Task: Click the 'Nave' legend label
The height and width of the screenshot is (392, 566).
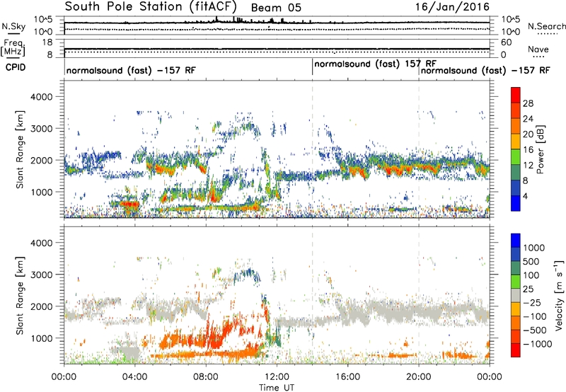Action: 538,49
